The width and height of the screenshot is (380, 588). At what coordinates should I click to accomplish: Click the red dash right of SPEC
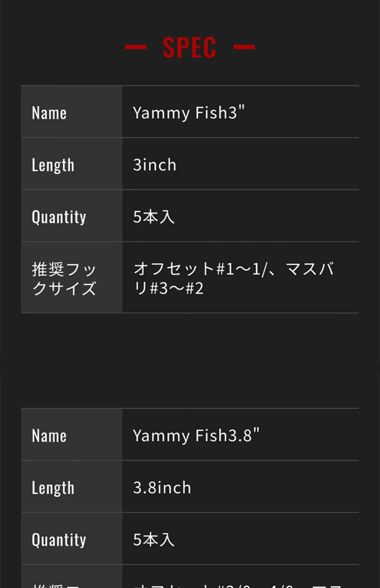tap(244, 47)
